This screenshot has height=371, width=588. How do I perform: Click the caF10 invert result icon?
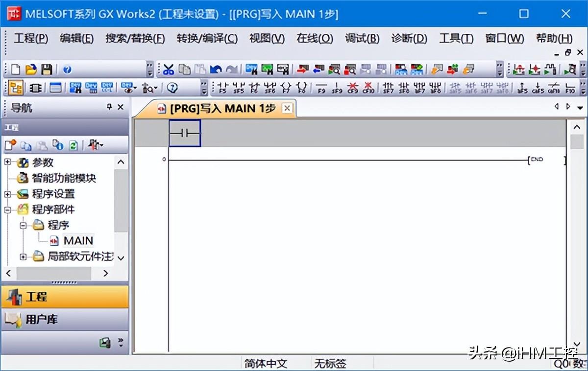coord(554,88)
